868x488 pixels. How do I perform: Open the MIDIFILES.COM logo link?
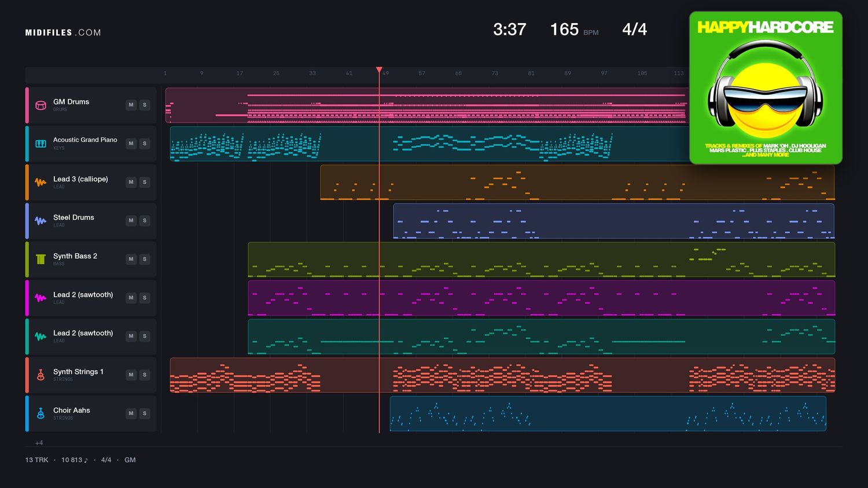point(63,33)
